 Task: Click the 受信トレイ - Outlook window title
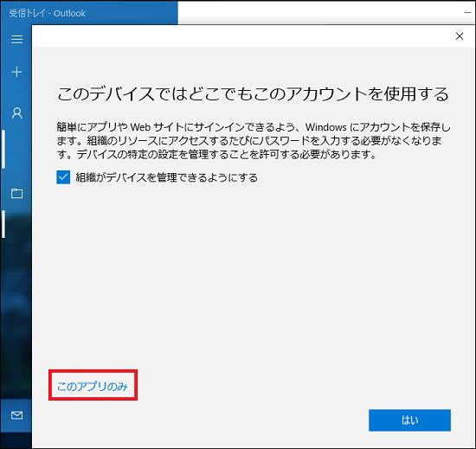coord(47,13)
